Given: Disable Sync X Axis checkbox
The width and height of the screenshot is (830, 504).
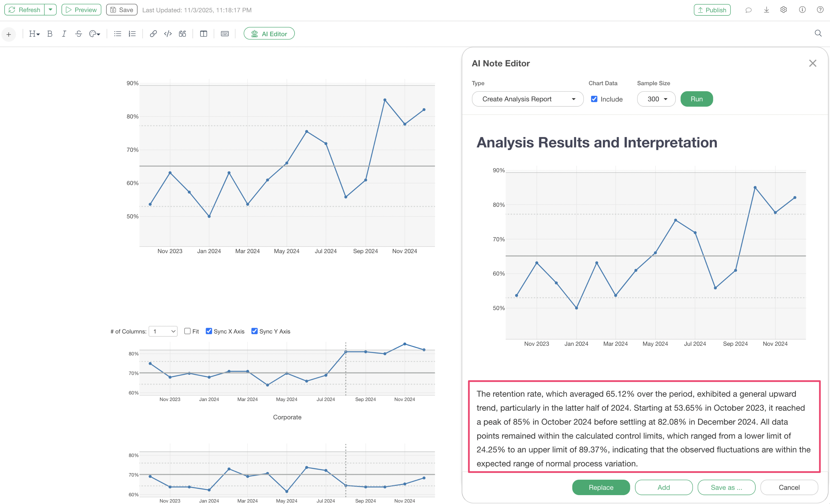Looking at the screenshot, I should [x=209, y=331].
